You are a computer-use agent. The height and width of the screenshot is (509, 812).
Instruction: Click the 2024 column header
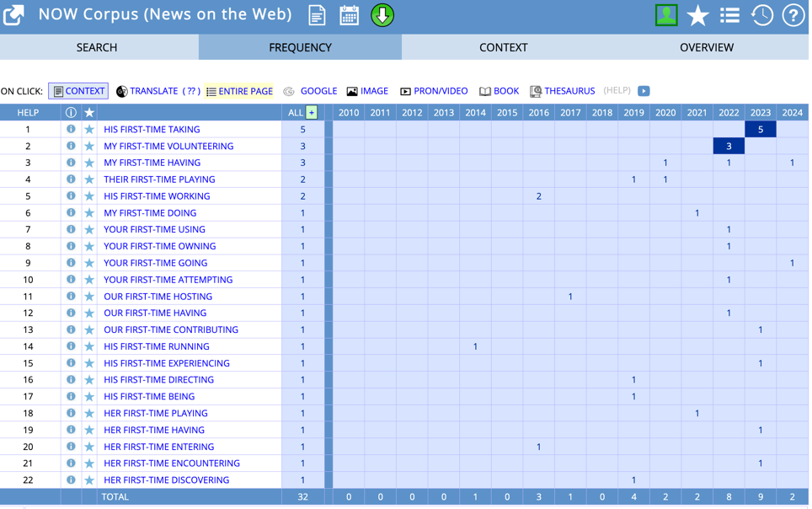793,112
